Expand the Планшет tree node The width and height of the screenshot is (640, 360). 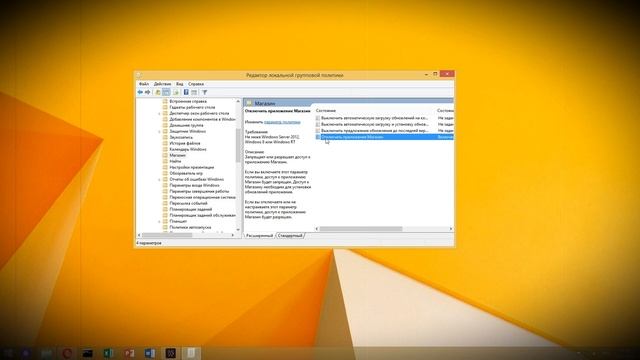point(160,221)
